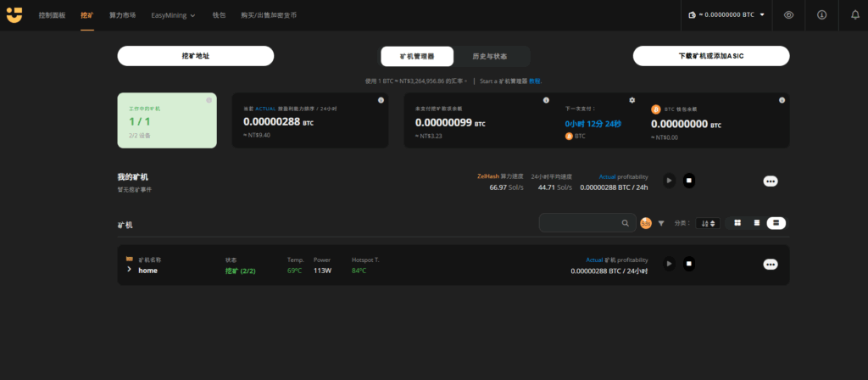Image resolution: width=868 pixels, height=380 pixels.
Task: Switch to the 历史与状态 tab
Action: coord(490,56)
